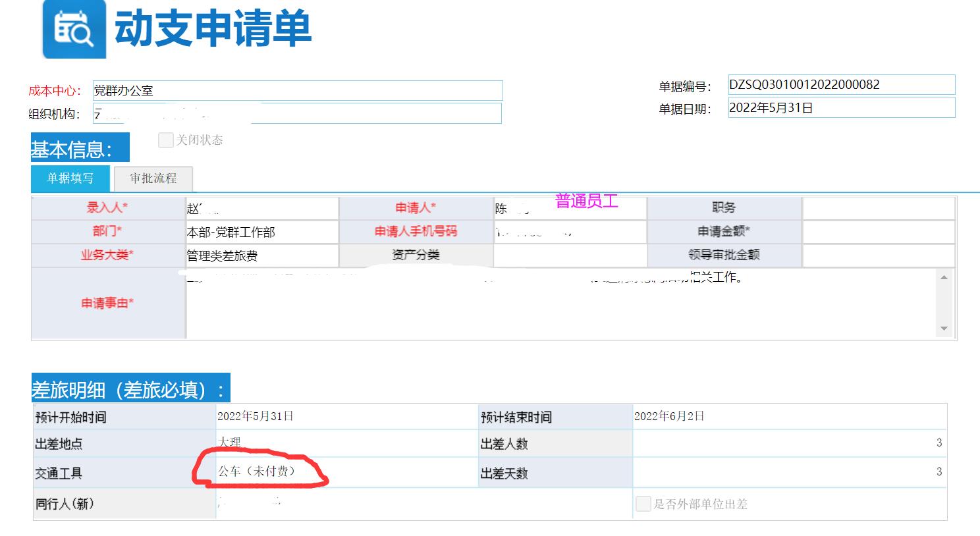Open the 业务大类 field 管理类差旅费
Viewport: 980px width, 536px height.
pyautogui.click(x=261, y=255)
